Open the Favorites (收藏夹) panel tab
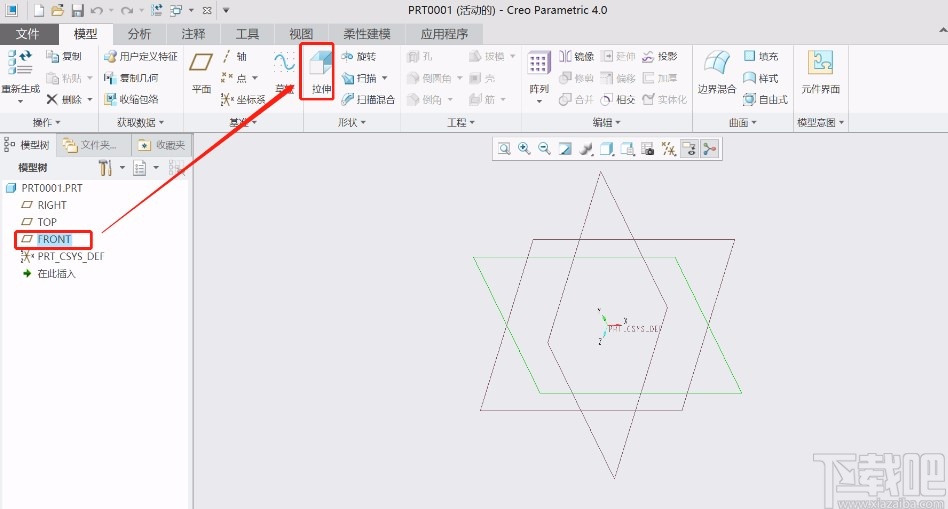This screenshot has height=509, width=948. click(162, 145)
